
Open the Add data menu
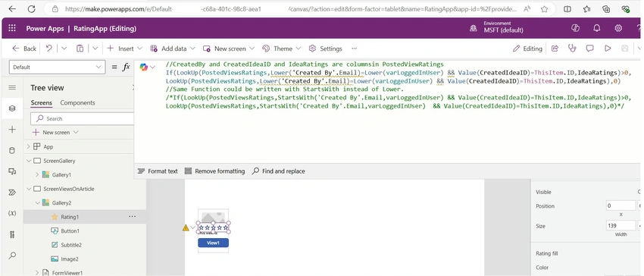click(x=173, y=49)
